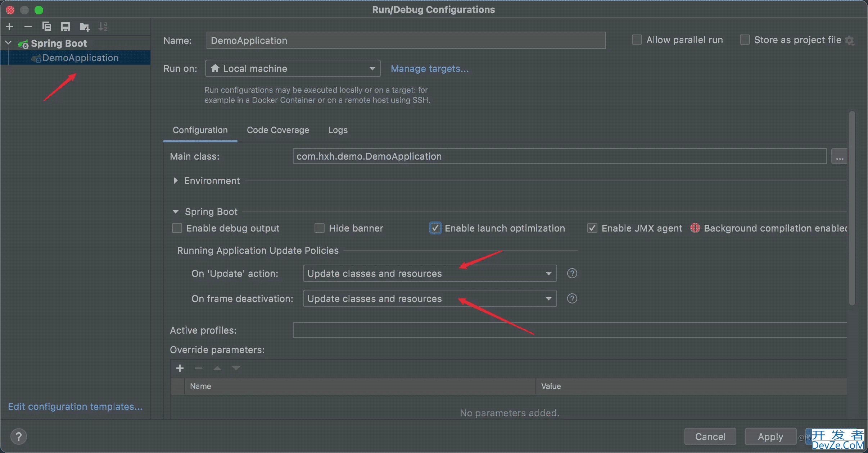Uncheck Enable launch optimization
Image resolution: width=868 pixels, height=453 pixels.
click(435, 228)
